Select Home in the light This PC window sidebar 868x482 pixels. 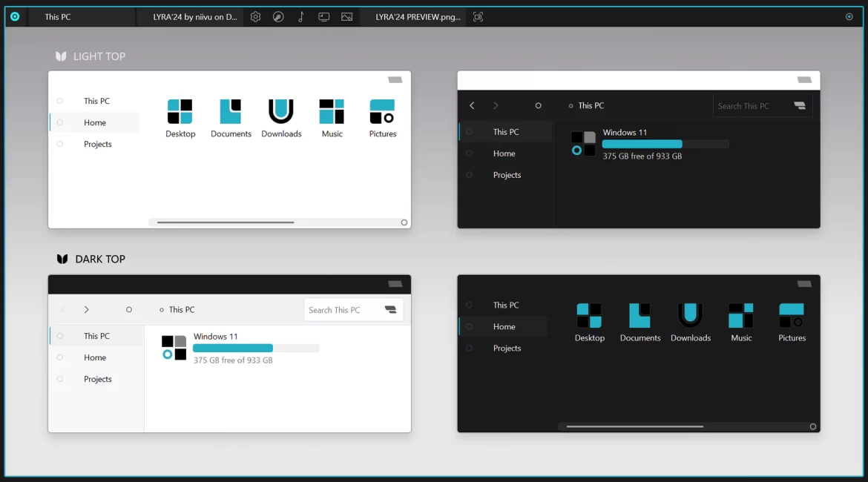pyautogui.click(x=95, y=357)
